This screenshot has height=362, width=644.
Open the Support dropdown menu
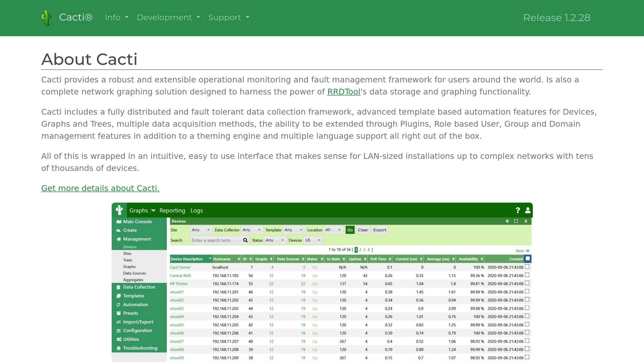tap(229, 17)
